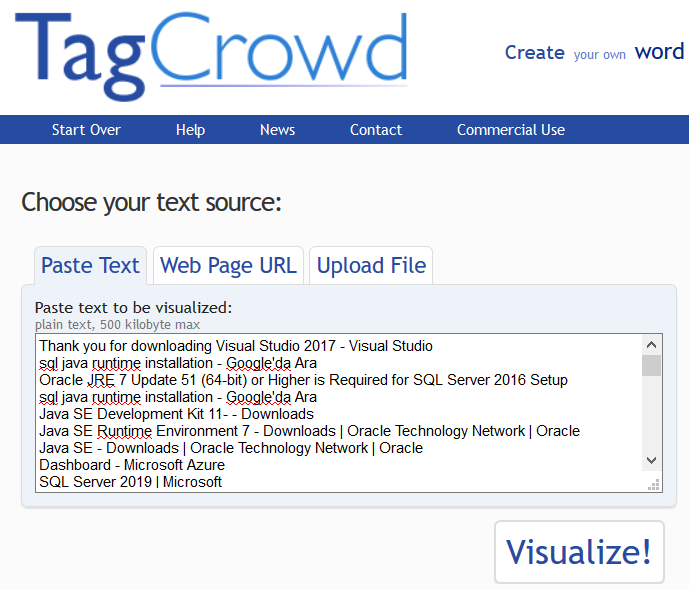Select the Paste Text tab
Viewport: 689px width, 589px height.
[91, 265]
